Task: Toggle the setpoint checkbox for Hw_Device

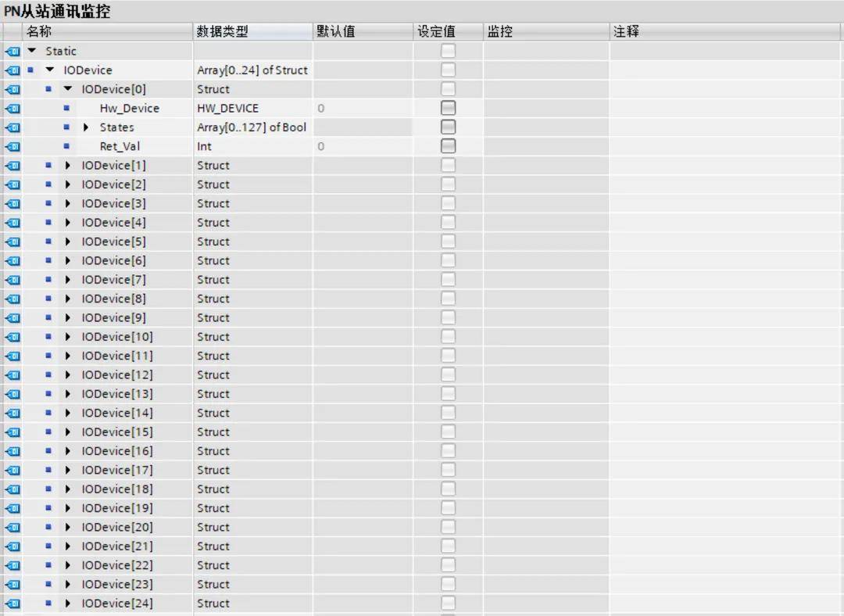Action: point(448,108)
